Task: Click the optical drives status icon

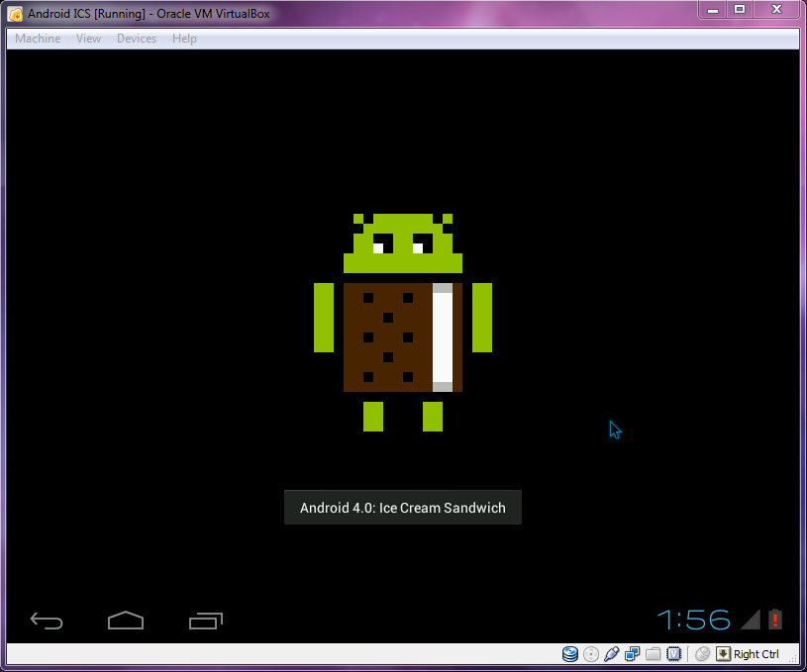Action: tap(590, 654)
